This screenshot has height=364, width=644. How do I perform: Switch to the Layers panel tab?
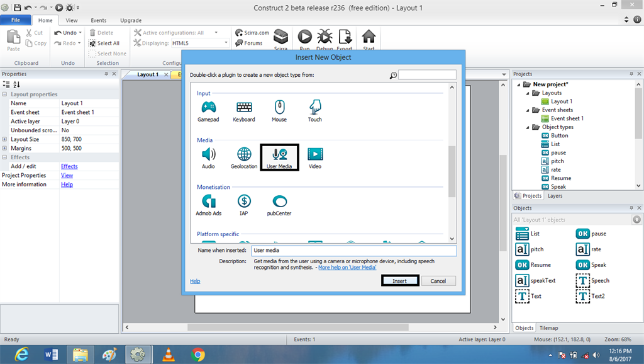pos(555,196)
